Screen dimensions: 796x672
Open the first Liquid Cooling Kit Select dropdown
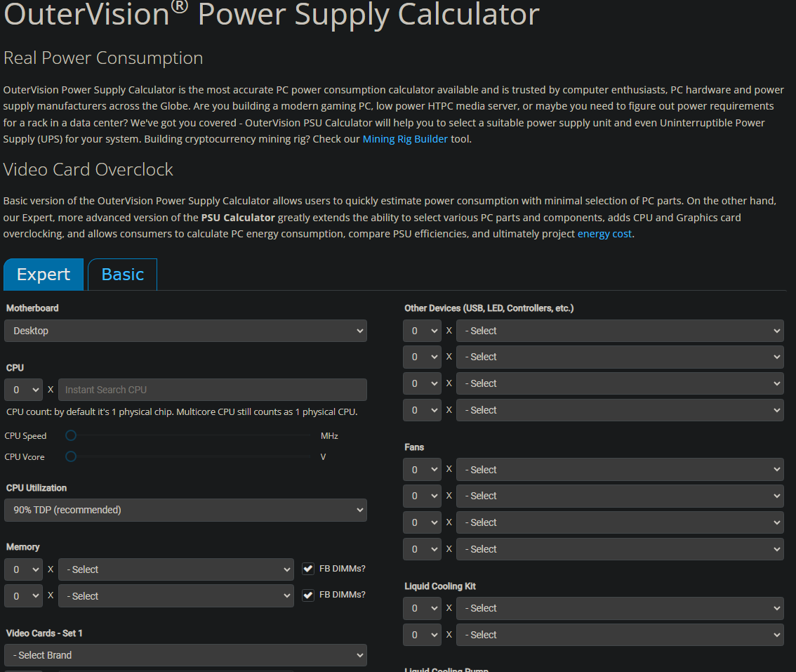pyautogui.click(x=619, y=608)
